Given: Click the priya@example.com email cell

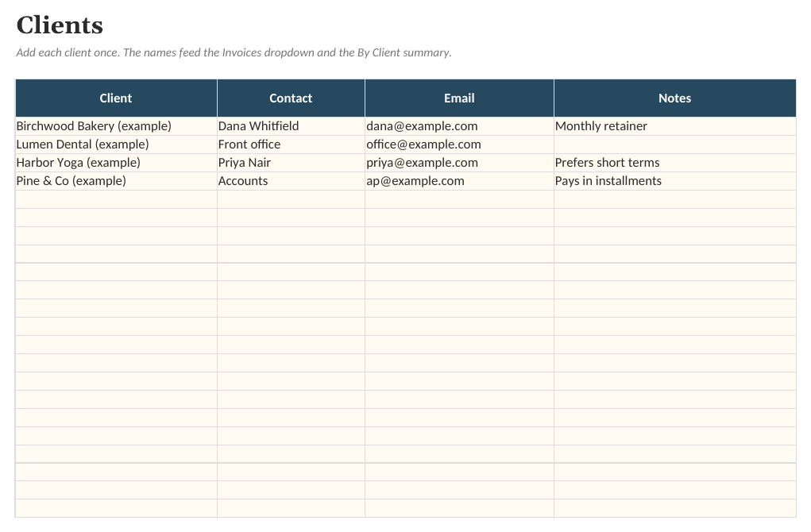Looking at the screenshot, I should pos(459,163).
